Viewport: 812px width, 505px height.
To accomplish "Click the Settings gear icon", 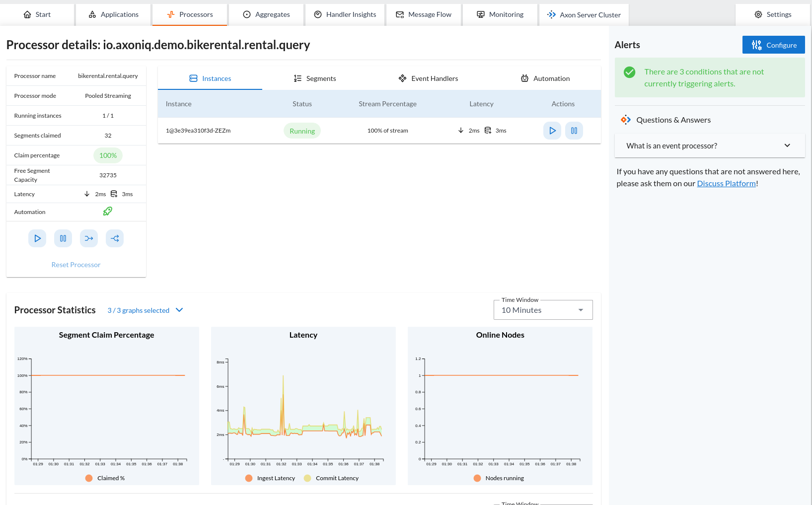I will tap(758, 14).
